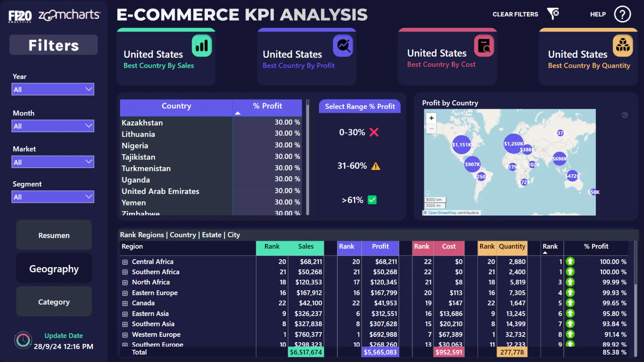
Task: Click the Select Range % Profit header
Action: pos(360,106)
